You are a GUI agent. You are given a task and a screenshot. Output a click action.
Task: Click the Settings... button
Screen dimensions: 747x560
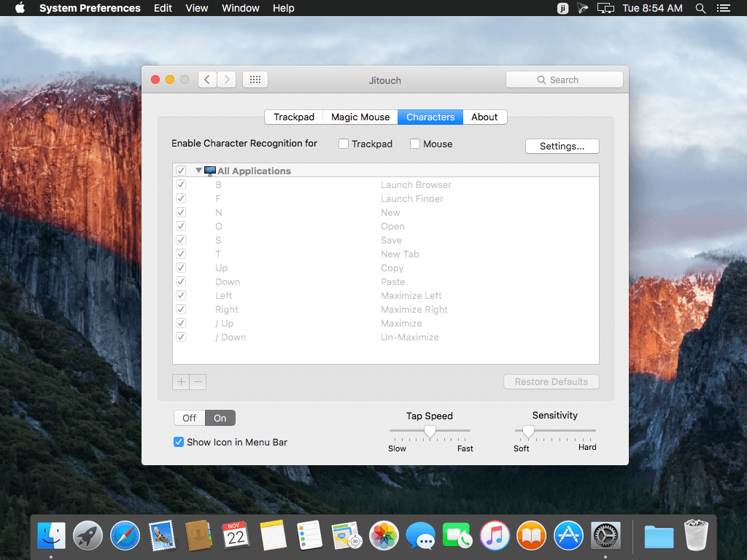562,146
